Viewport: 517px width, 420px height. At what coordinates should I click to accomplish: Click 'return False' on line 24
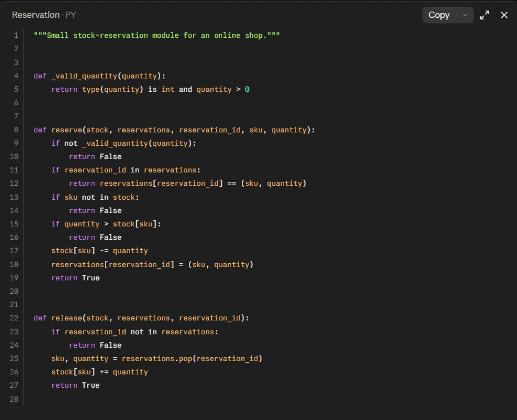tap(95, 345)
